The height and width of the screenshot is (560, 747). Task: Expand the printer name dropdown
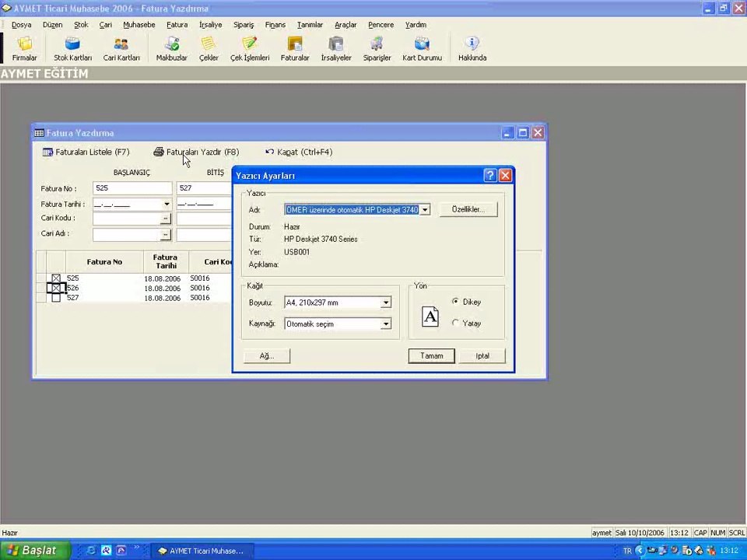coord(425,210)
